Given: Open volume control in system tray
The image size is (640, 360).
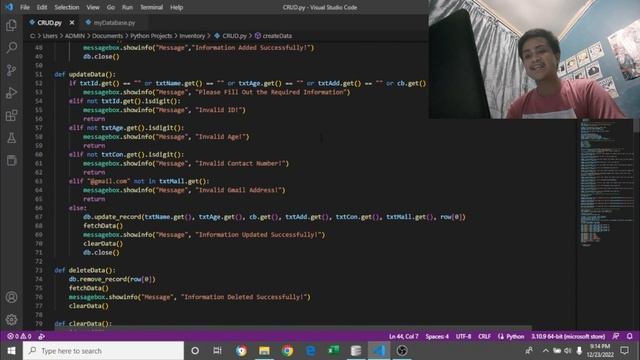Looking at the screenshot, I should pos(568,351).
